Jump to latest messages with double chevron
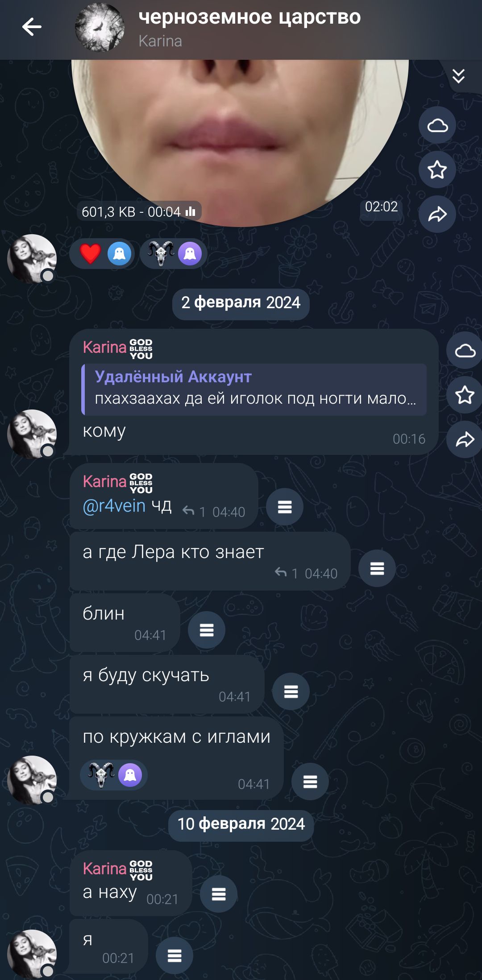Image resolution: width=482 pixels, height=980 pixels. point(458,76)
